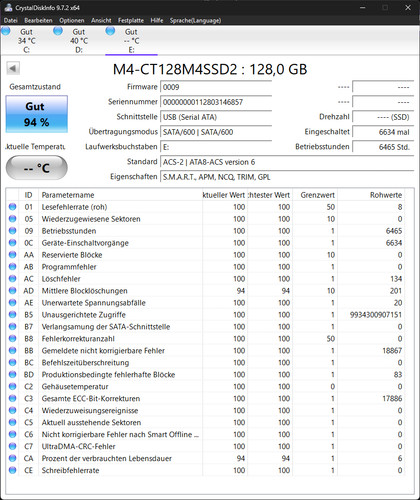420x500 pixels.
Task: Click the Seriennummer value field
Action: click(x=216, y=102)
